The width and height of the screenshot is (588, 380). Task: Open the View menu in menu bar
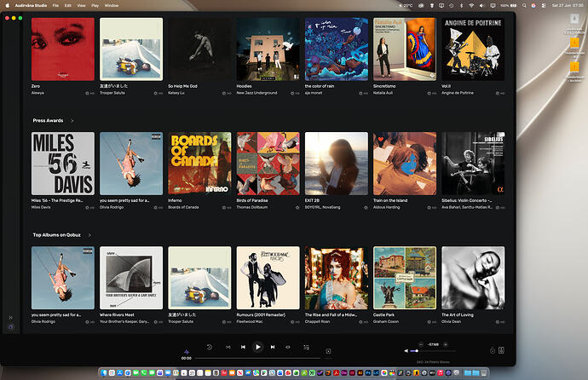(81, 6)
